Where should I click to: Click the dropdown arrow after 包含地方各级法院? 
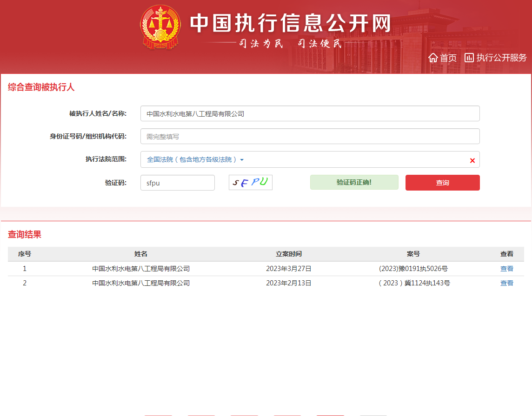[x=242, y=160]
